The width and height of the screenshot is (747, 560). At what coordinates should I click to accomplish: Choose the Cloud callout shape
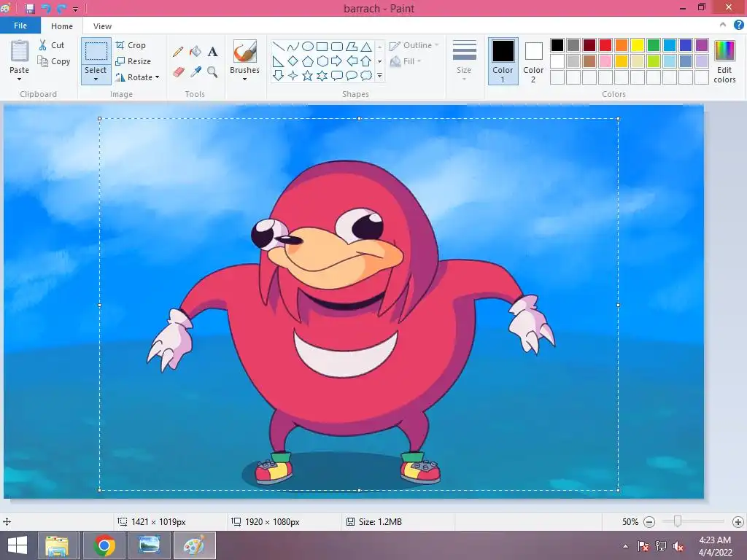pyautogui.click(x=366, y=75)
